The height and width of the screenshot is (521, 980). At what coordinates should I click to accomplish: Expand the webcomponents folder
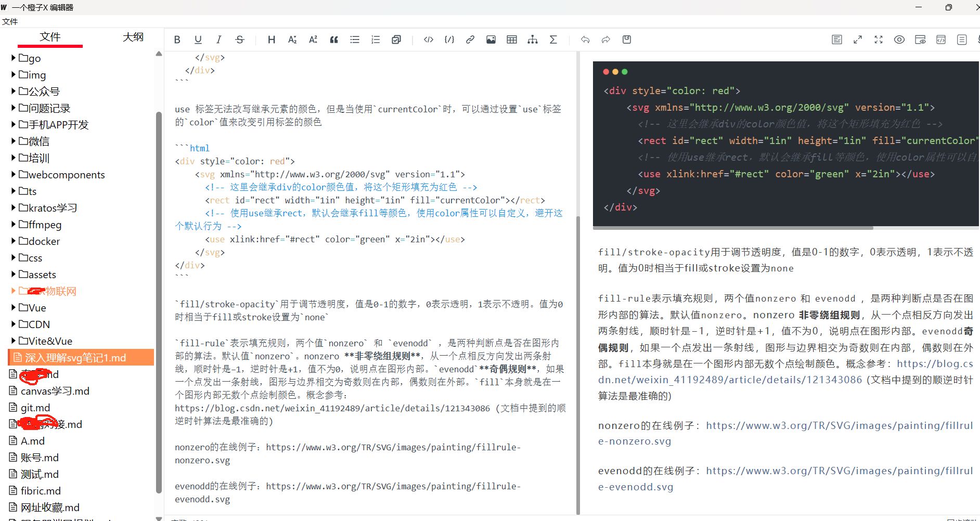tap(14, 174)
